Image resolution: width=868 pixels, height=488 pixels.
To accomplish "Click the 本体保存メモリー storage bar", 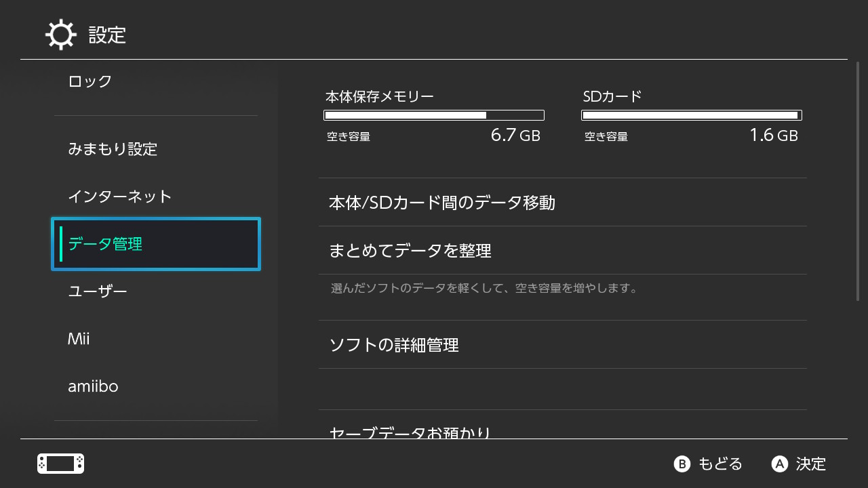I will [434, 115].
